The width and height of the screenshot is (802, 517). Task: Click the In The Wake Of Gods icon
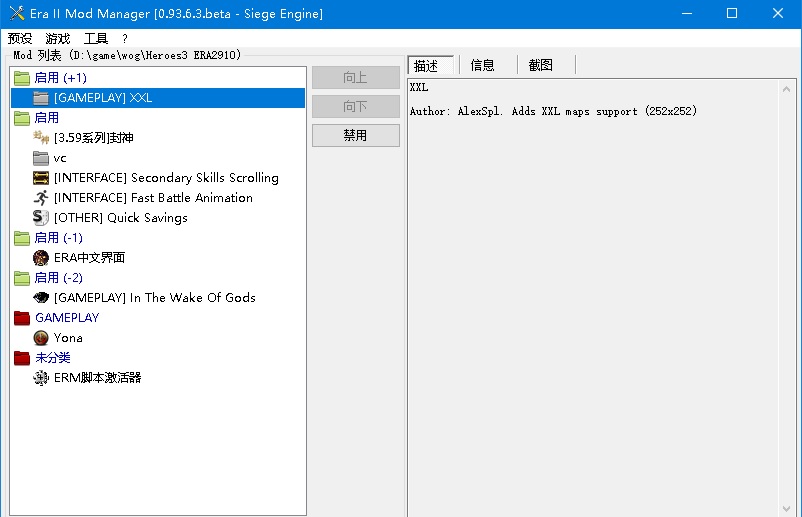tap(41, 298)
